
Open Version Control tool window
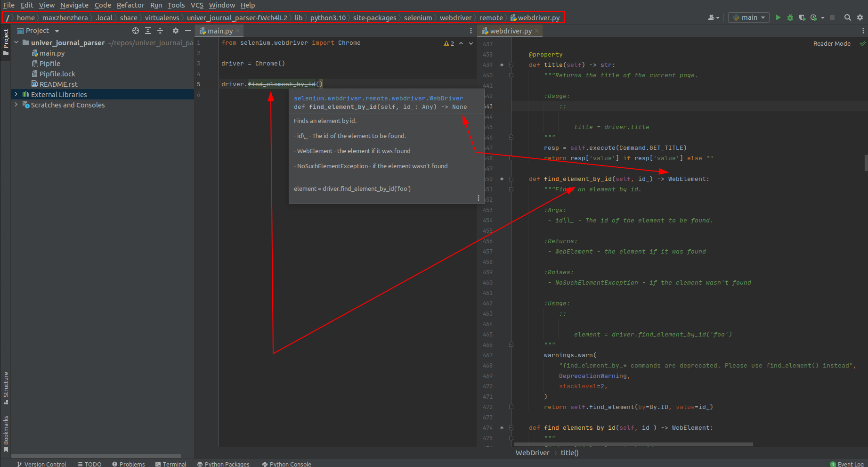41,464
